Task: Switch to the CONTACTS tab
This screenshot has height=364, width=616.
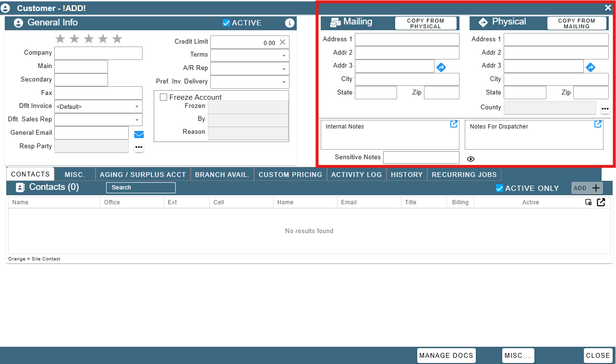Action: [x=30, y=175]
